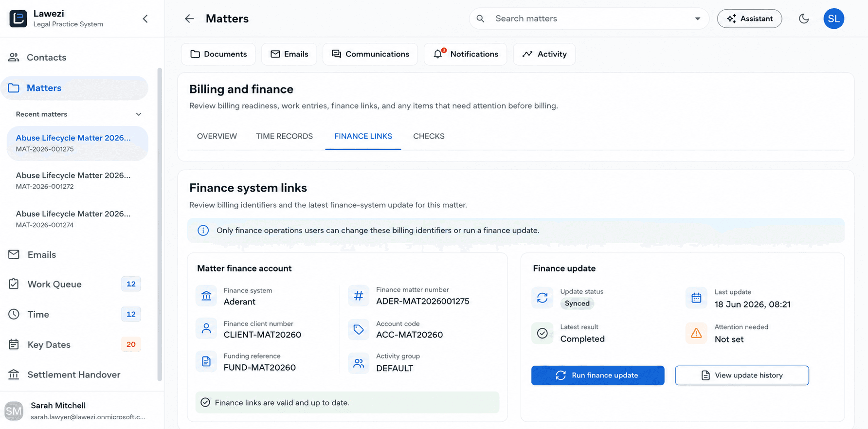Focus the Search matters field
Screen dimensions: 868x429
pos(589,18)
